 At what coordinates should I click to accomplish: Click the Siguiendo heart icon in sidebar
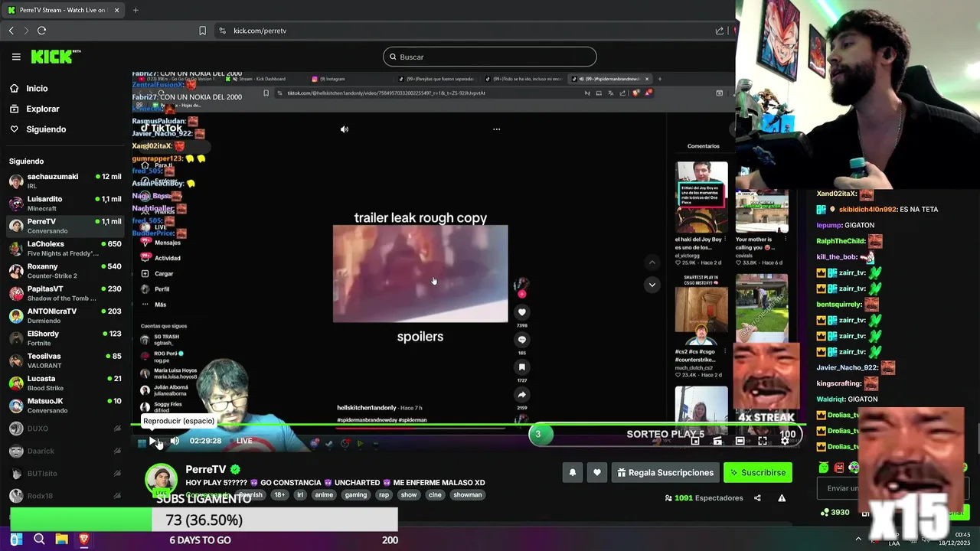pos(15,129)
